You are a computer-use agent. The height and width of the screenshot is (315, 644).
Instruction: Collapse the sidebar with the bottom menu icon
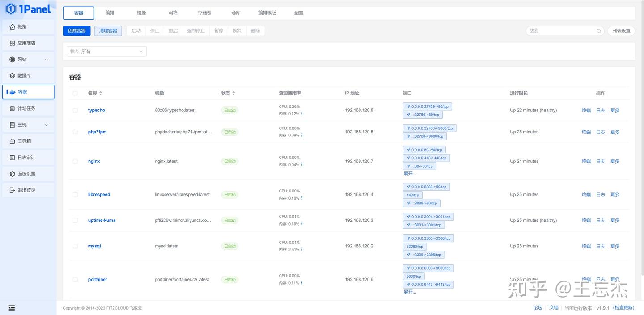point(12,308)
